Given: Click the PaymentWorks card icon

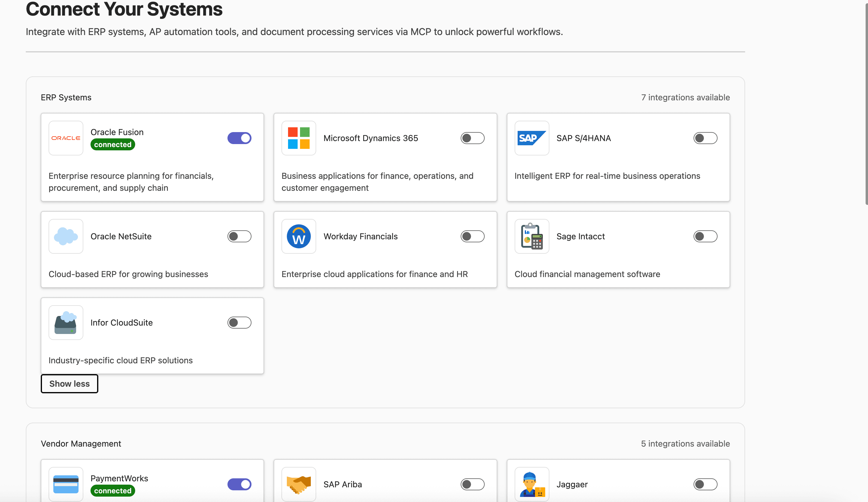Looking at the screenshot, I should [x=66, y=484].
